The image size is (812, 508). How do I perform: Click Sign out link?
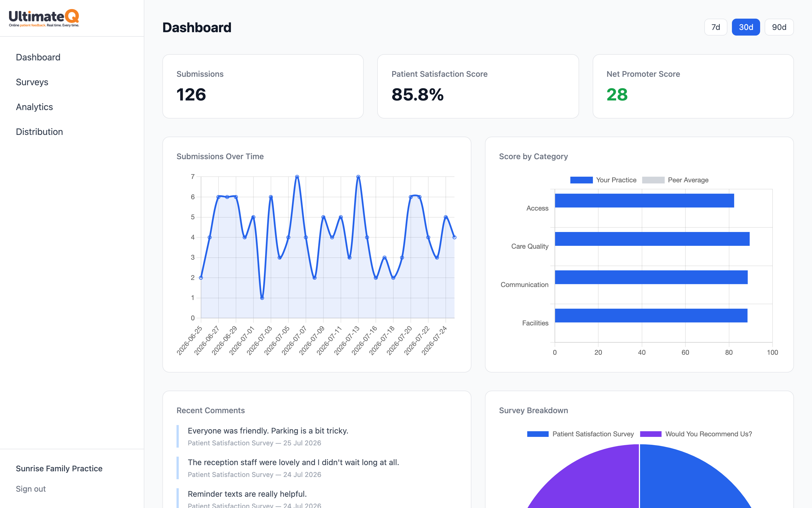coord(30,489)
